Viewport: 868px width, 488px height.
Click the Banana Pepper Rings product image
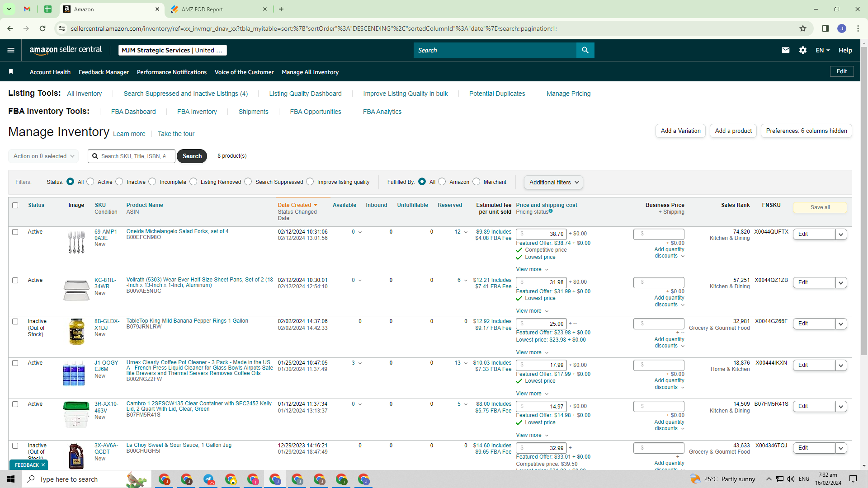pyautogui.click(x=76, y=332)
